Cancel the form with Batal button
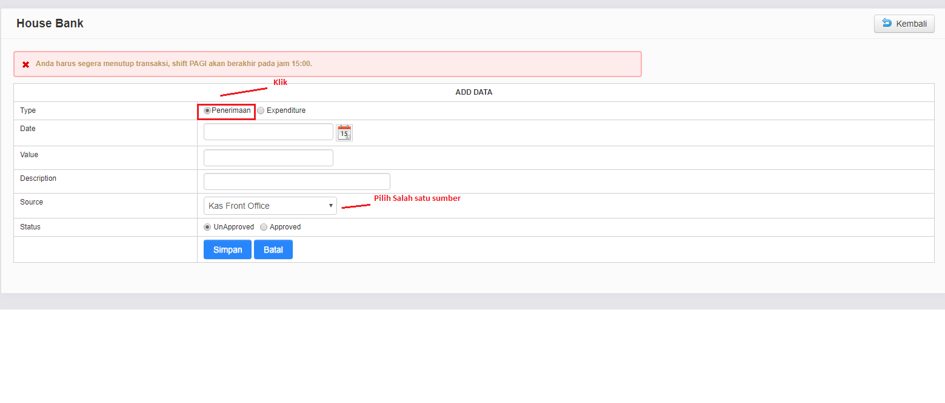This screenshot has width=945, height=403. 273,250
